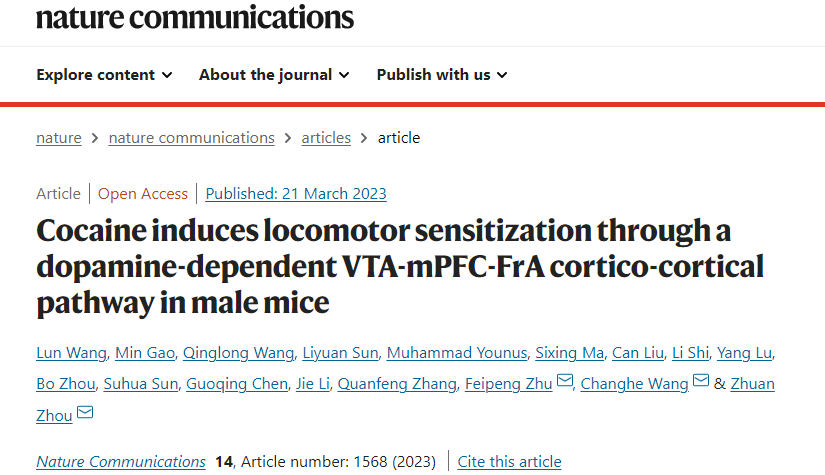The image size is (825, 475).
Task: Click the envelope icon after Zhuan Zhou
Action: point(85,411)
